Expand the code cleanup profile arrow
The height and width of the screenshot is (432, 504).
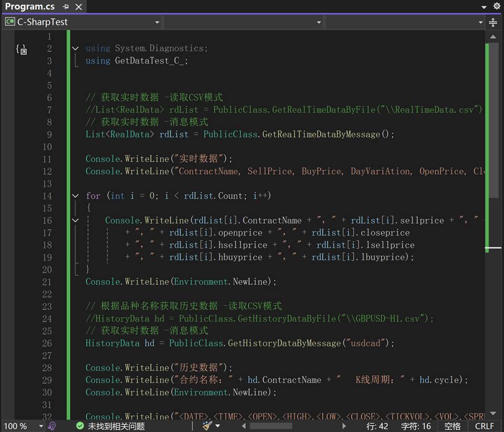tap(218, 426)
